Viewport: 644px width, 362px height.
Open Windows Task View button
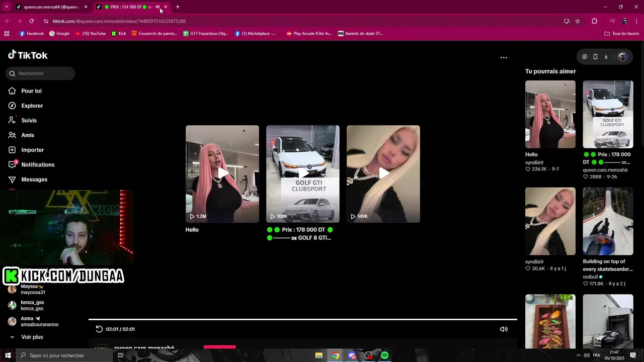[x=121, y=355]
